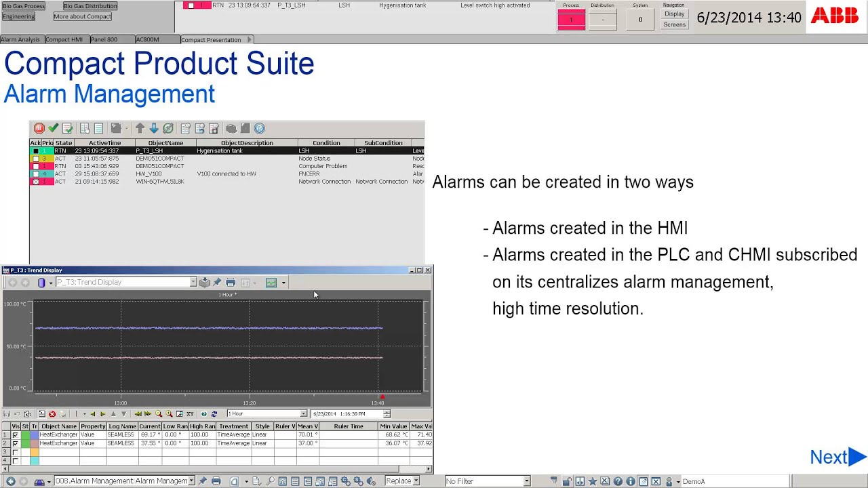Click the blue cylinder object icon in the Trend Display toolbar
Screen dimensions: 868x488
coord(41,283)
